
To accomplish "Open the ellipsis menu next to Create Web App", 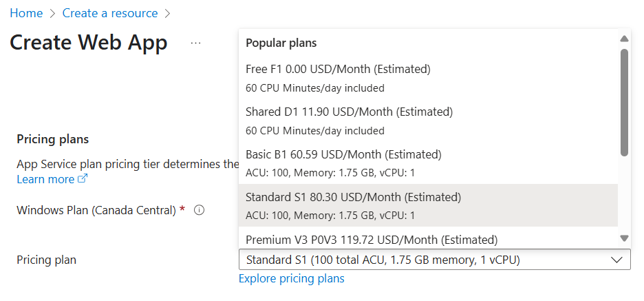I will (196, 42).
